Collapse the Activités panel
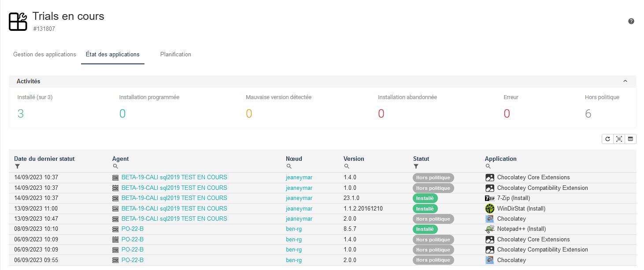The height and width of the screenshot is (270, 644). click(x=625, y=81)
